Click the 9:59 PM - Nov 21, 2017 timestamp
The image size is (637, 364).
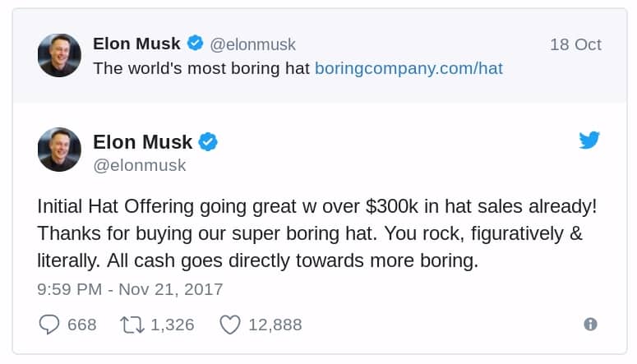[130, 289]
